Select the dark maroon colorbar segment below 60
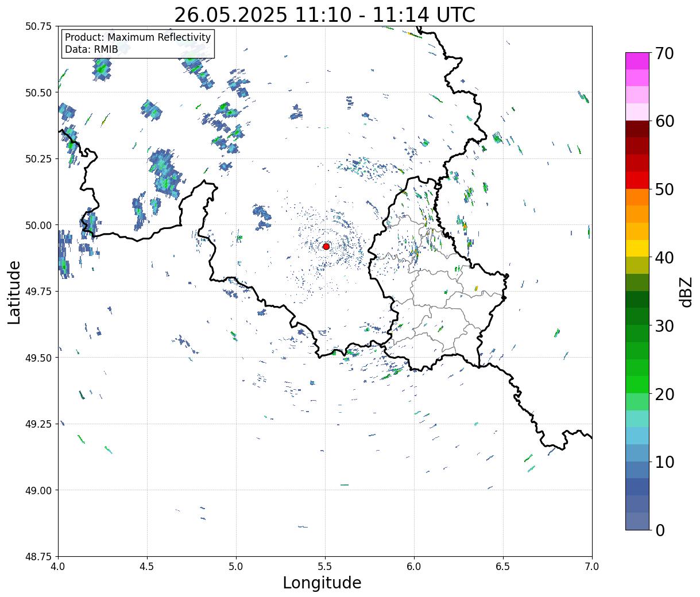Viewport: 700px width, 597px height. pyautogui.click(x=637, y=129)
